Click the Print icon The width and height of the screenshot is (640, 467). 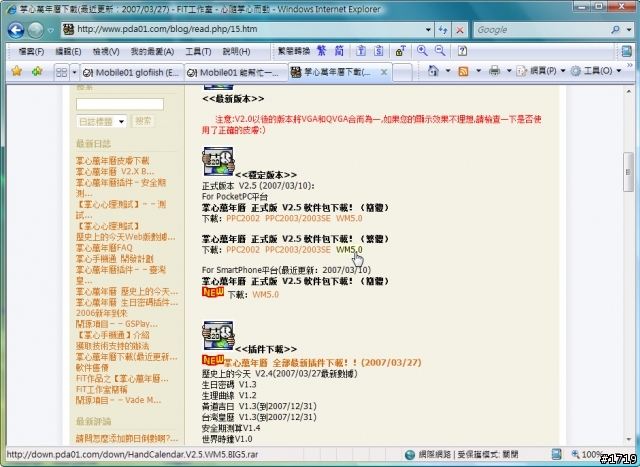pyautogui.click(x=494, y=71)
